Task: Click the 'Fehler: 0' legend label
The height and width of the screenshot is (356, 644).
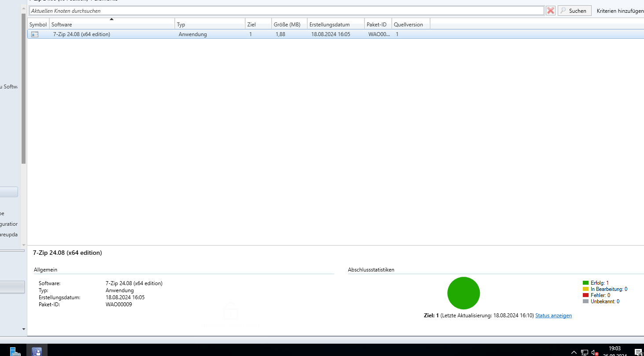Action: [600, 295]
